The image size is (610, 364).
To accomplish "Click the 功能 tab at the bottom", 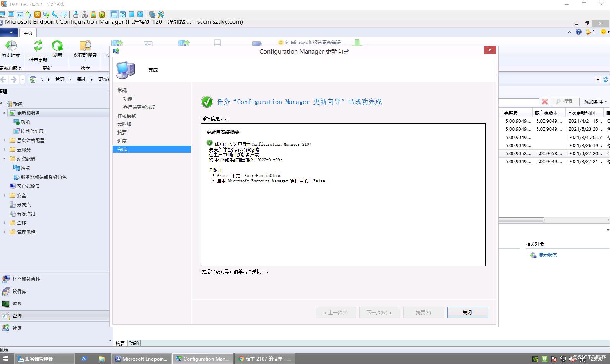I will pos(134,343).
